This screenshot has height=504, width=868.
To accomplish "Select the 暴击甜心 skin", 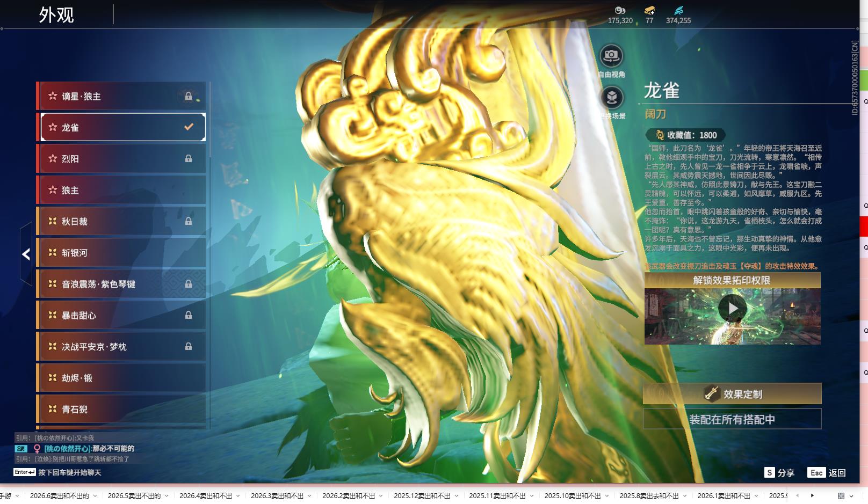I will tap(121, 315).
